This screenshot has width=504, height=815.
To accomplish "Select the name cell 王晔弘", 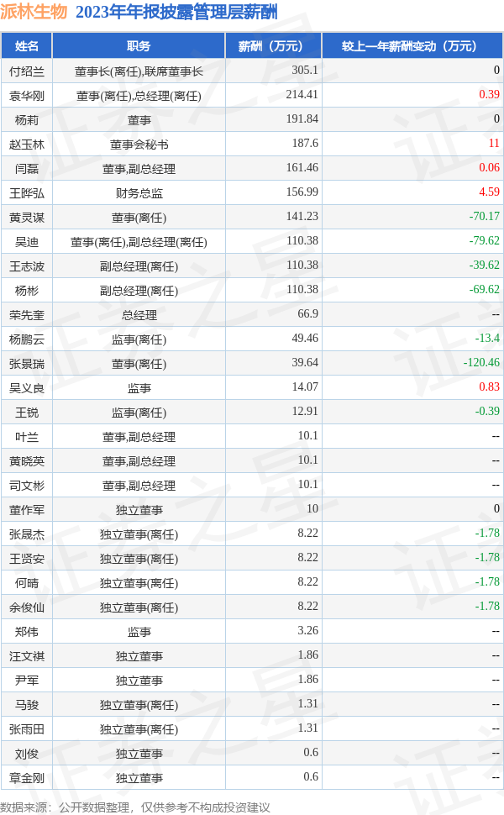I will [x=27, y=193].
